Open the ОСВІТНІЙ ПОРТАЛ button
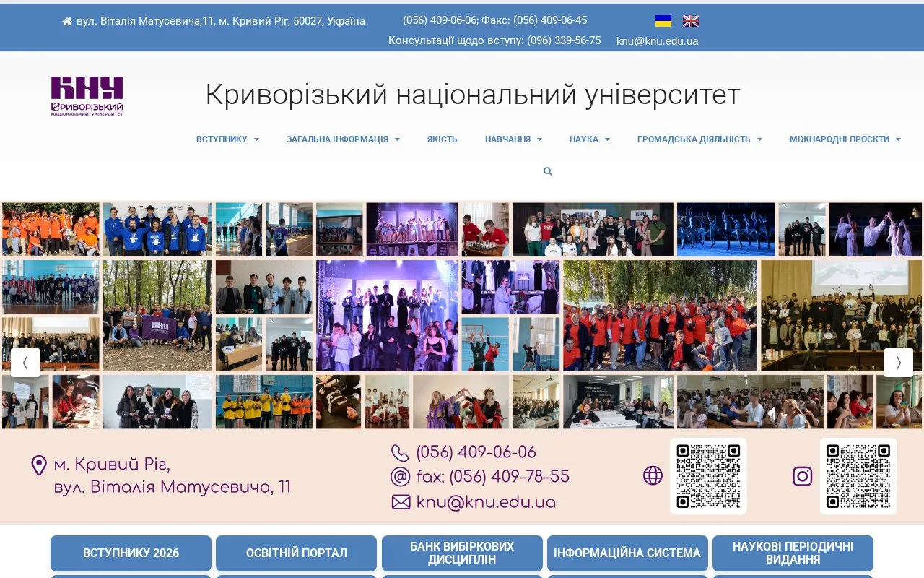The width and height of the screenshot is (924, 578). (296, 553)
